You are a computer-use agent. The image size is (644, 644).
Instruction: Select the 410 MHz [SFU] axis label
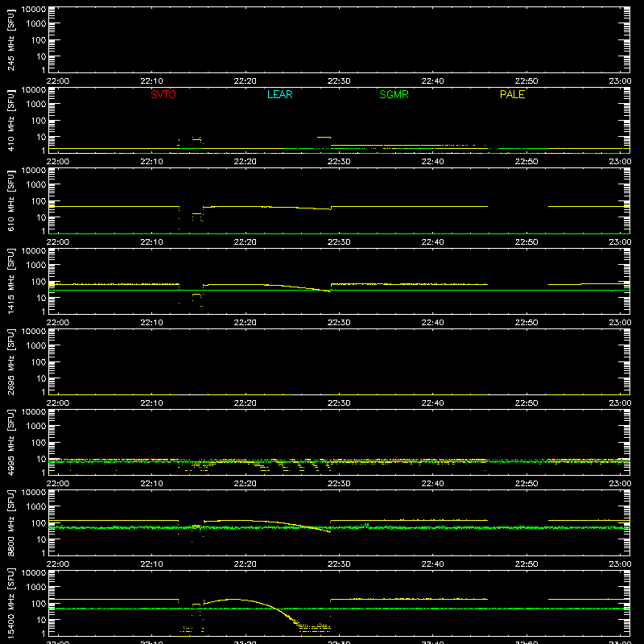tap(11, 121)
